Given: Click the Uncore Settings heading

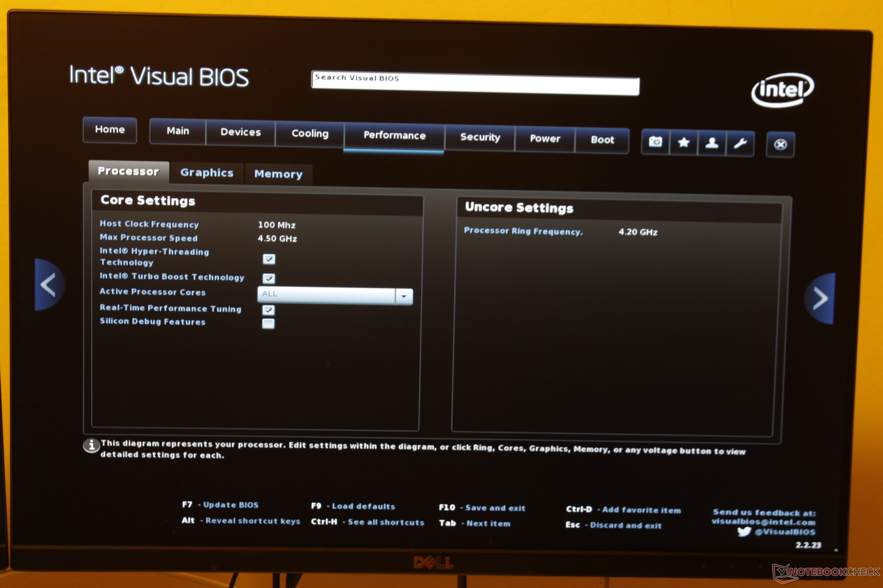Looking at the screenshot, I should point(519,208).
